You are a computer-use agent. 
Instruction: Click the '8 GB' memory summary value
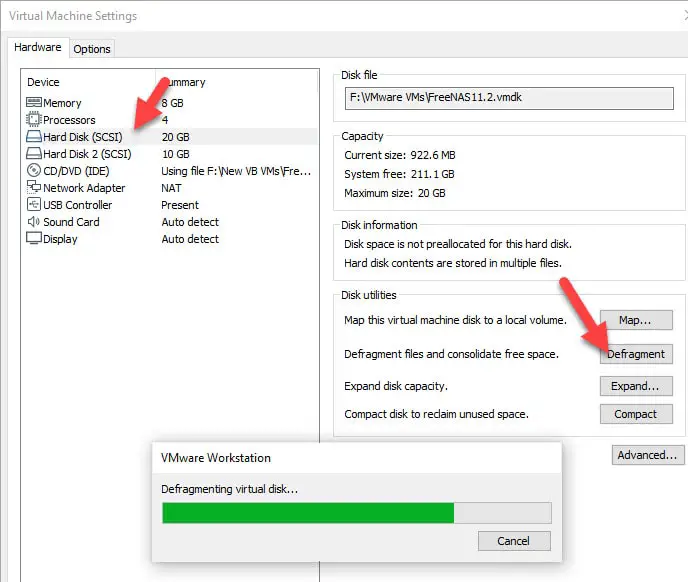point(172,103)
